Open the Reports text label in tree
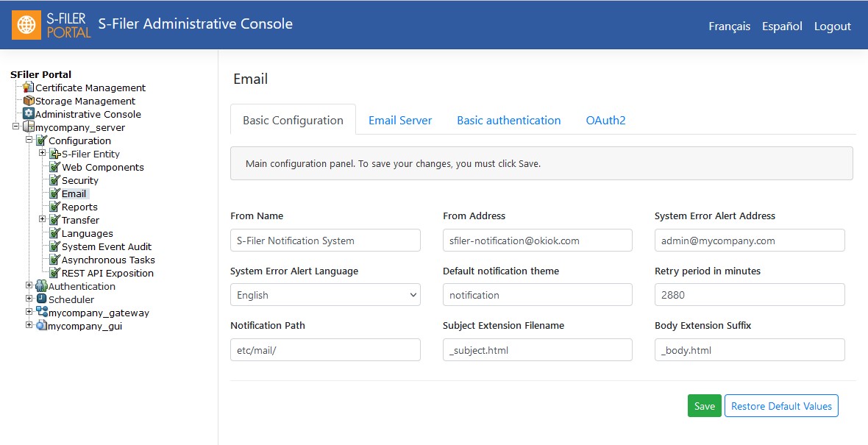This screenshot has width=868, height=445. tap(79, 207)
